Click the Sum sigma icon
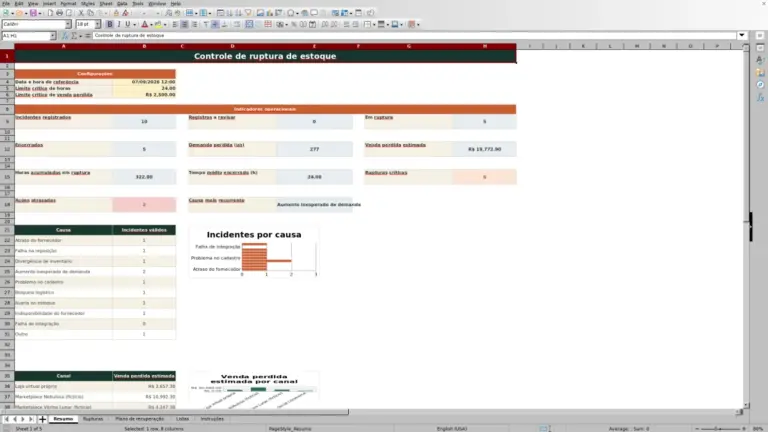 pyautogui.click(x=74, y=36)
